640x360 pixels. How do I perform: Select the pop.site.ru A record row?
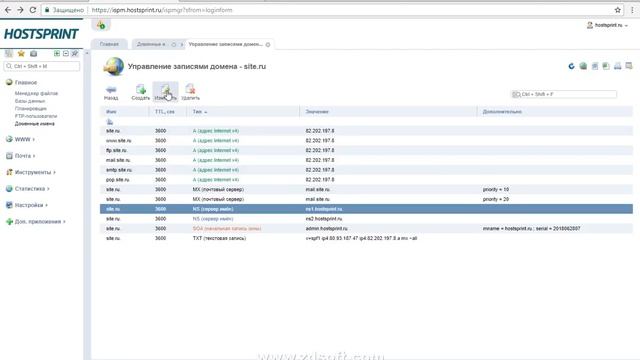366,180
